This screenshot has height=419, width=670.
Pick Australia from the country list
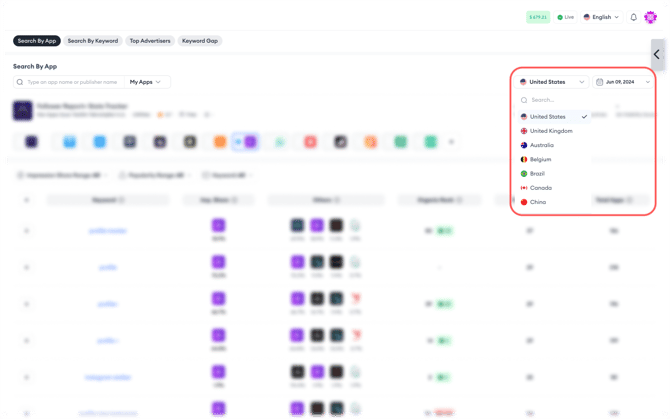point(541,145)
